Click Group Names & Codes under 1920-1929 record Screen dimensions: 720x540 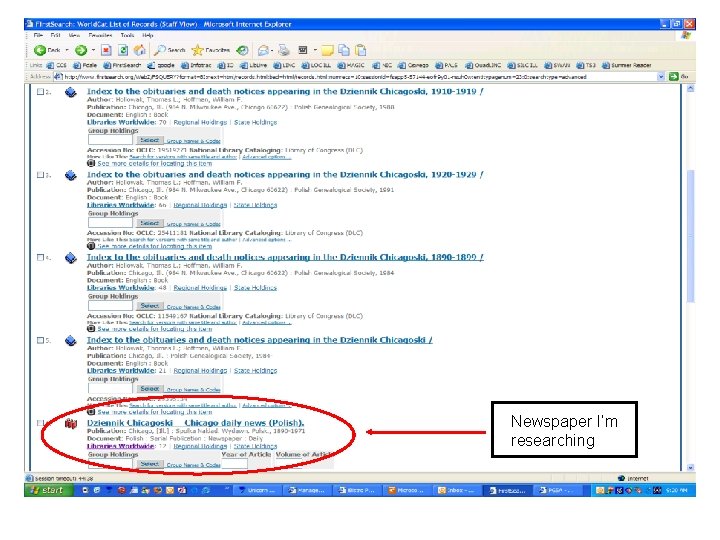193,224
